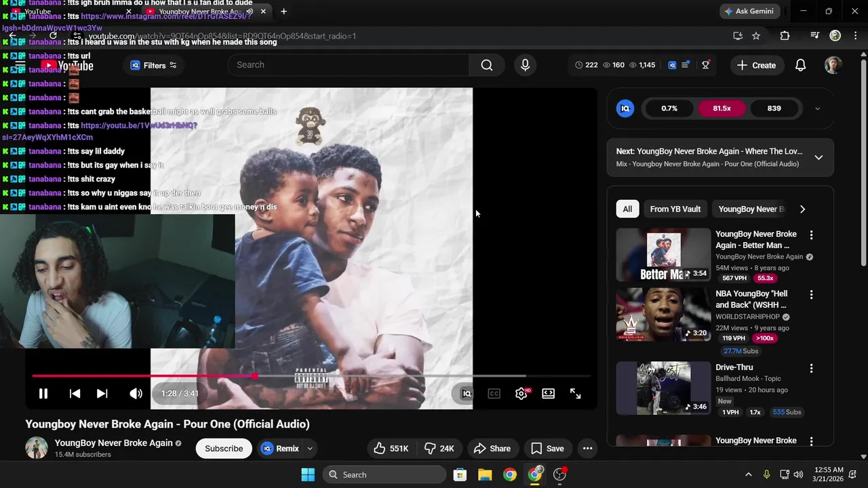This screenshot has width=868, height=488.
Task: Open vidIQ list menu icon
Action: 686,64
